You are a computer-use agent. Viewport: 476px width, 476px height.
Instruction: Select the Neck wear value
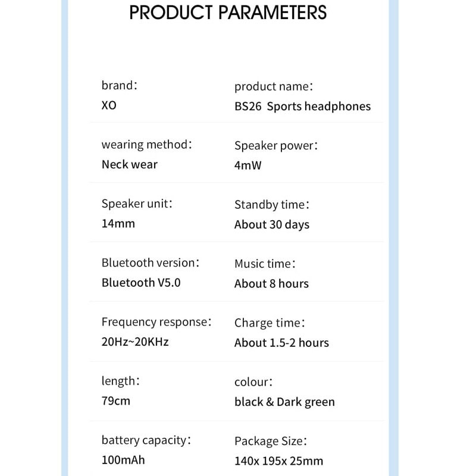(x=130, y=165)
